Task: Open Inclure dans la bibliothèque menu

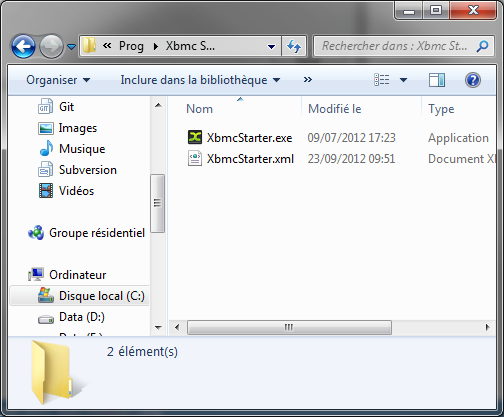Action: coord(200,80)
